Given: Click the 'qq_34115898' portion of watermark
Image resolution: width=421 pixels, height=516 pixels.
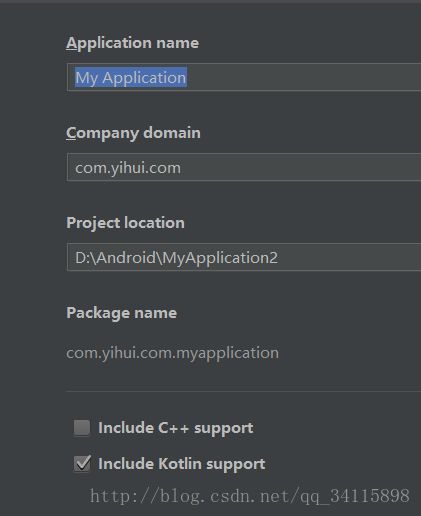Looking at the screenshot, I should (x=355, y=496).
